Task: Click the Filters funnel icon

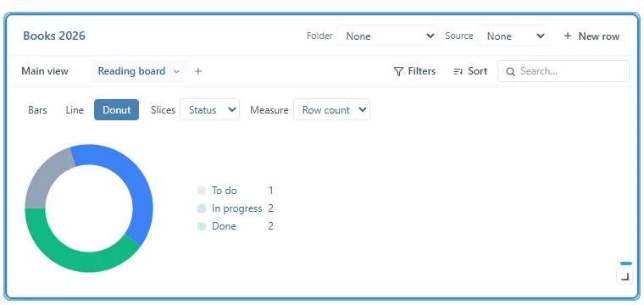Action: pyautogui.click(x=398, y=71)
